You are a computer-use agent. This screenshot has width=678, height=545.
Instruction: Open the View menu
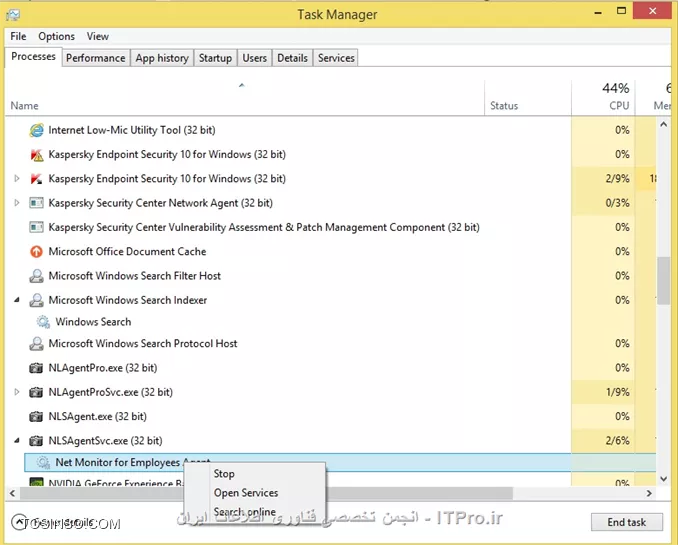coord(97,36)
